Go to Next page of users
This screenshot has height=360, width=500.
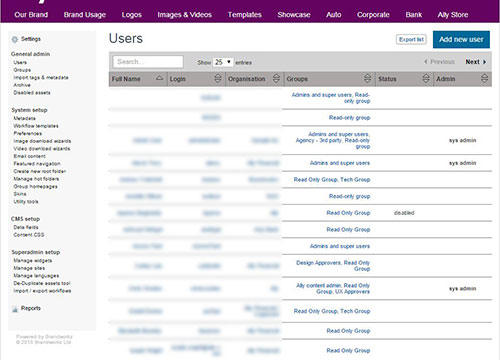[x=476, y=62]
